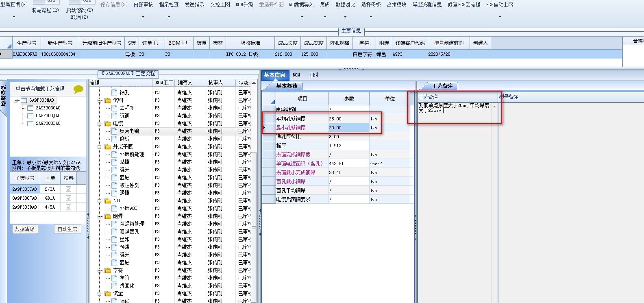644x303 pixels.
Task: Switch to the 工时 tab
Action: click(x=313, y=75)
